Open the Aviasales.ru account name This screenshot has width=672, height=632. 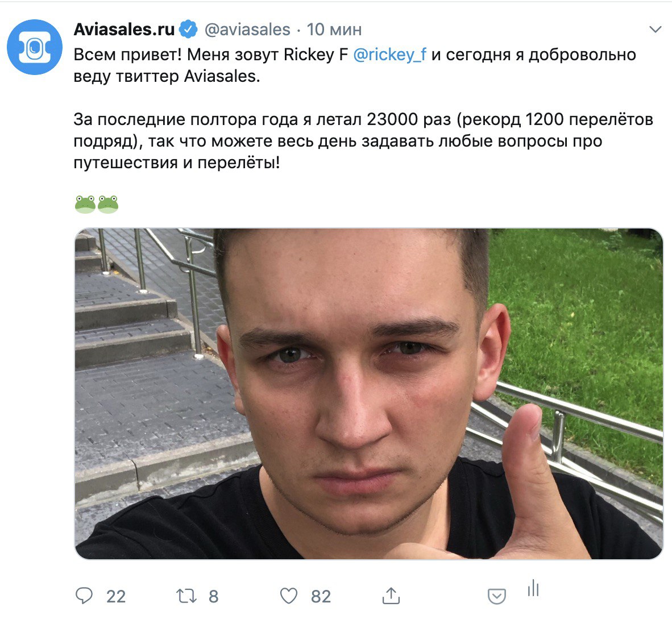pyautogui.click(x=125, y=29)
